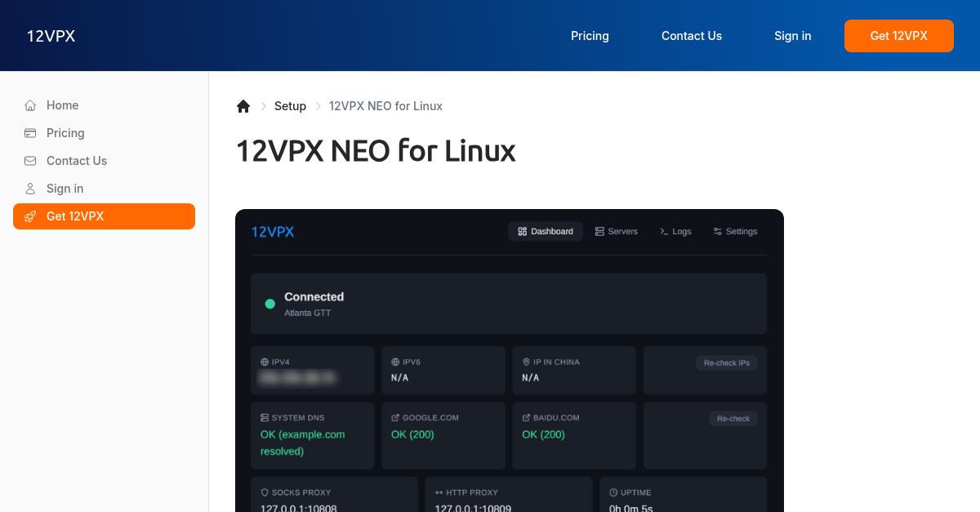Screen dimensions: 980x512
Task: Click the blurred IPv4 address value
Action: pos(297,378)
